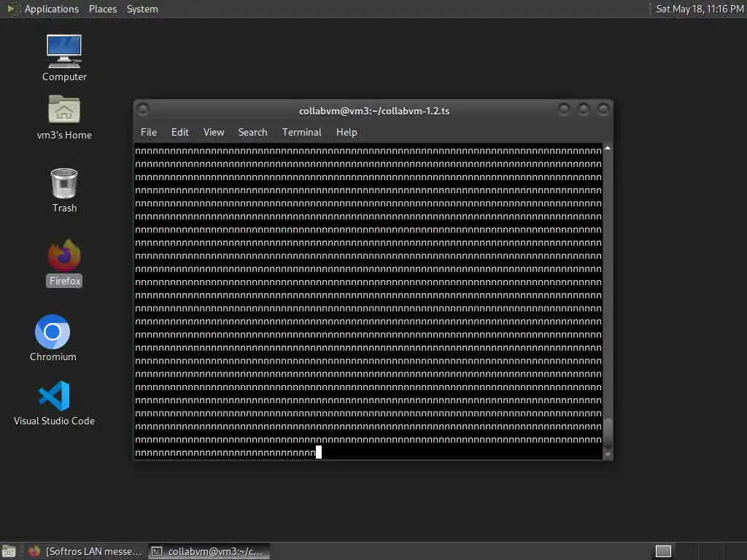Click the terminal scrollbar up arrow
The height and width of the screenshot is (560, 747).
(608, 149)
